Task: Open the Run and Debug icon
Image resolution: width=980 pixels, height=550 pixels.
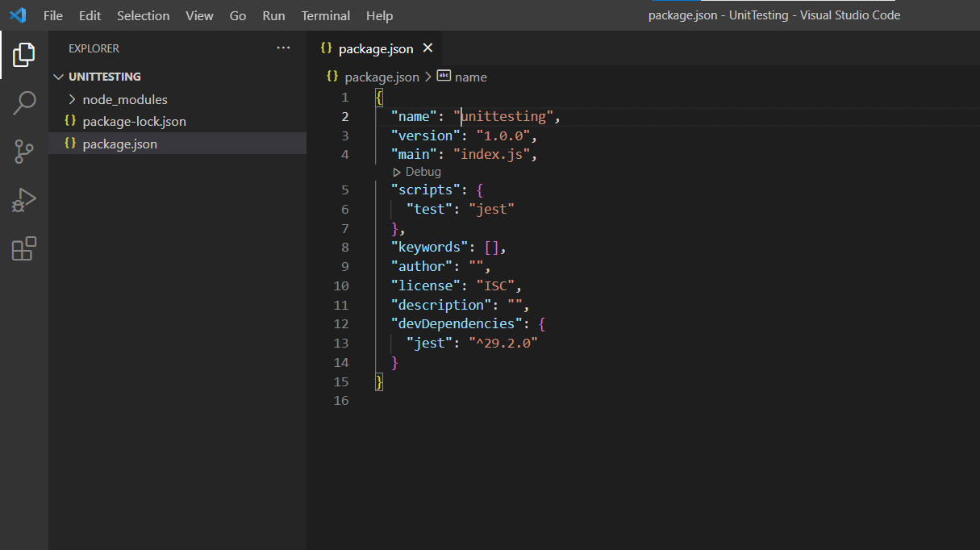Action: 23,199
